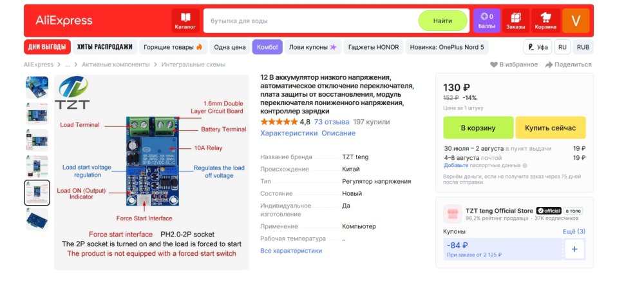Click the orange V profile avatar
The height and width of the screenshot is (281, 644).
tap(576, 21)
